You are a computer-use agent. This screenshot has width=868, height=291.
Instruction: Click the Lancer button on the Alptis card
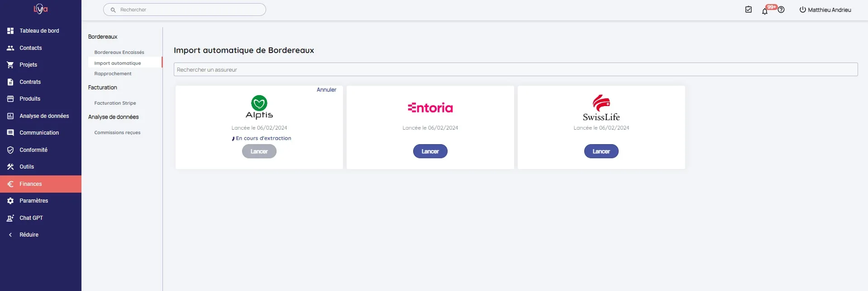tap(259, 151)
